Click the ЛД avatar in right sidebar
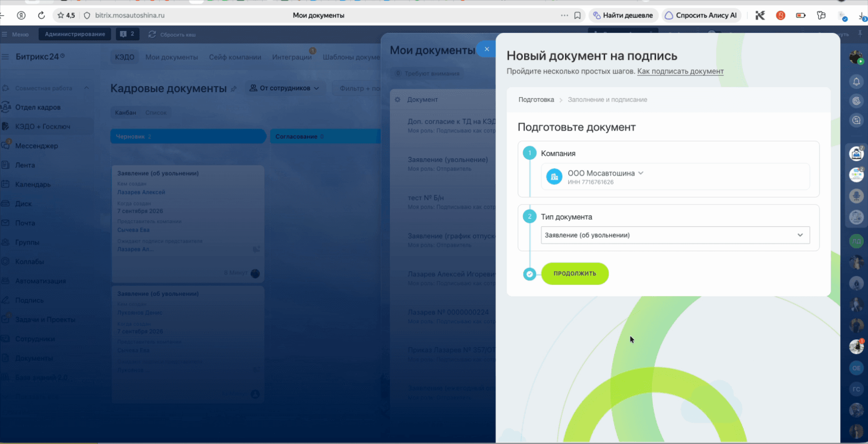Screen dimensions: 868x444 (x=856, y=240)
